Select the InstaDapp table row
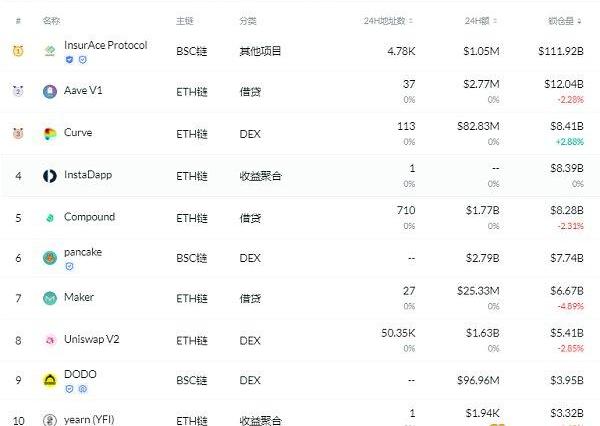Screen dimensions: 600x426 pyautogui.click(x=300, y=176)
